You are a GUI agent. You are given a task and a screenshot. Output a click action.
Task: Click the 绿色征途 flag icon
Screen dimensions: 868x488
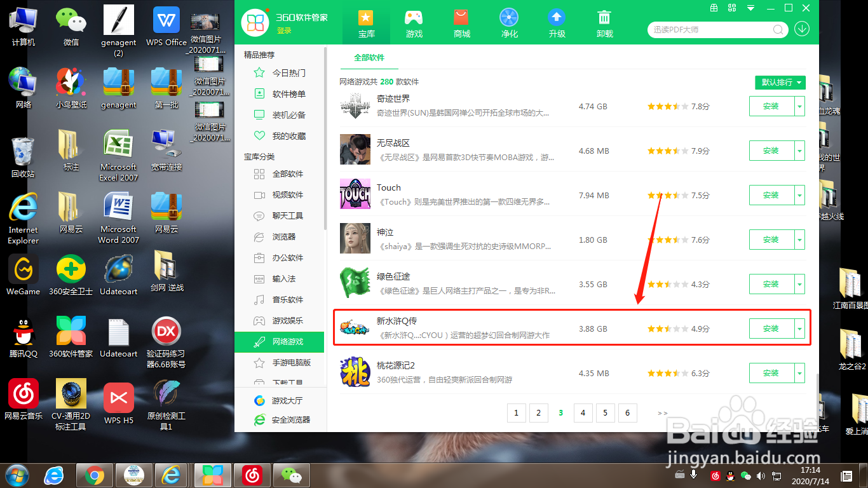(x=355, y=283)
